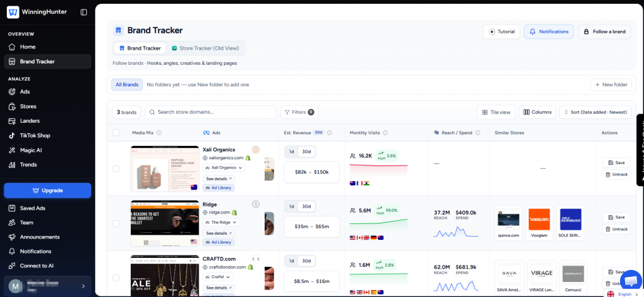The width and height of the screenshot is (644, 297).
Task: Open Connect to AI icon
Action: (x=12, y=266)
